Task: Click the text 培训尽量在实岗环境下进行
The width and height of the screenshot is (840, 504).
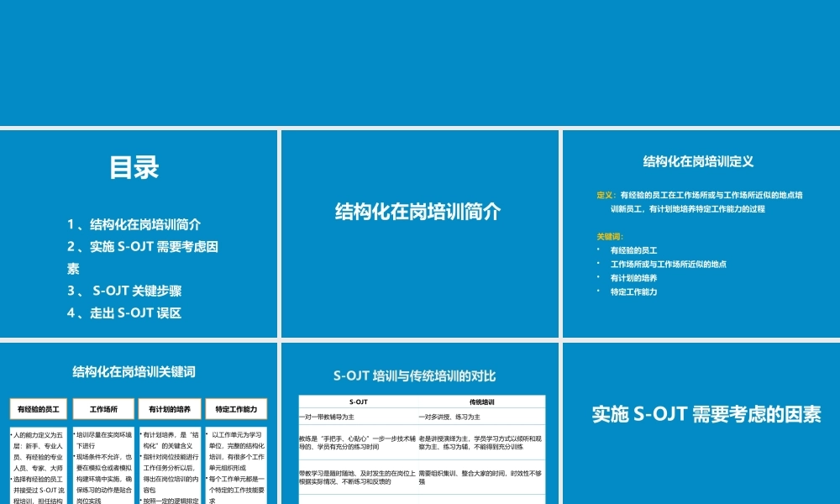Action: [x=103, y=440]
